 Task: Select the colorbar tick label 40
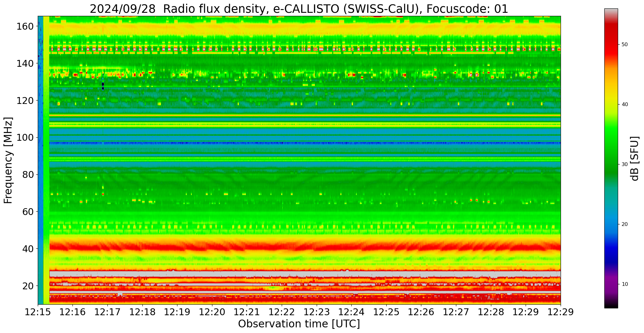click(625, 105)
